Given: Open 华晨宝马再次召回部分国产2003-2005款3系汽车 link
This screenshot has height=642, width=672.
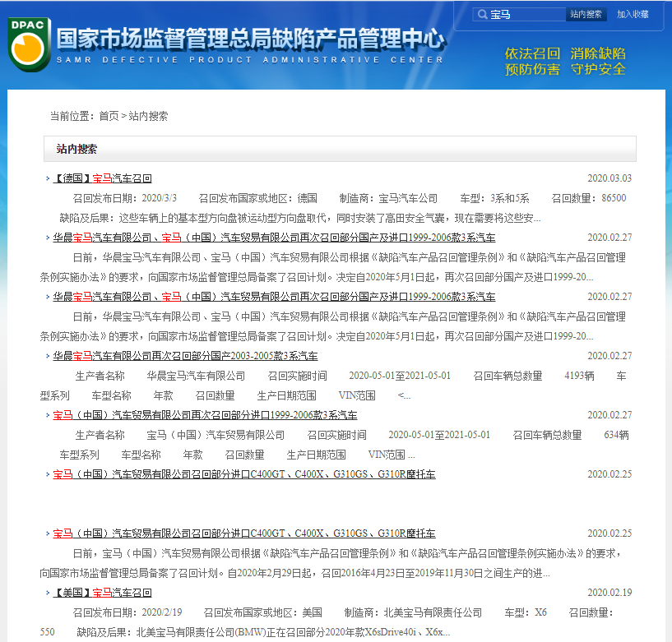Looking at the screenshot, I should coord(185,356).
